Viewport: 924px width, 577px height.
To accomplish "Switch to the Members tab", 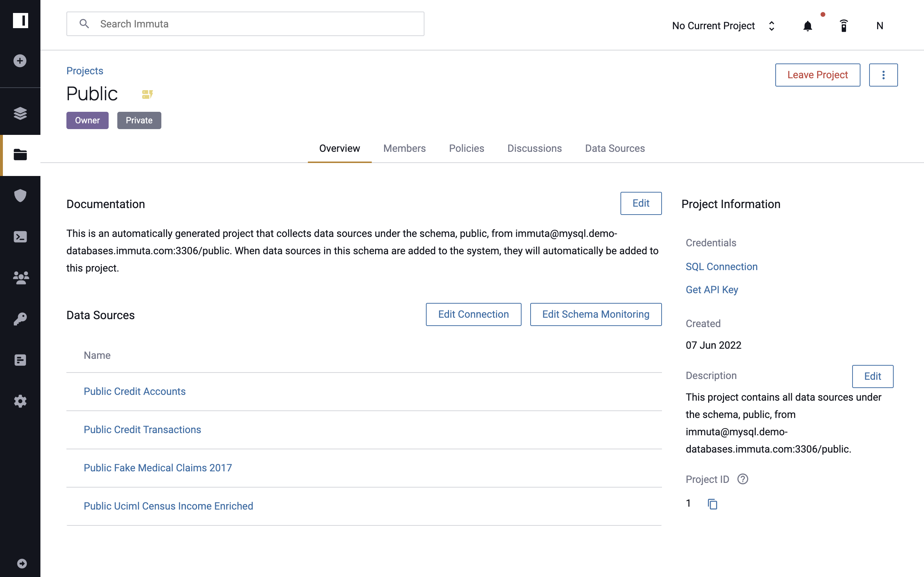I will tap(405, 147).
